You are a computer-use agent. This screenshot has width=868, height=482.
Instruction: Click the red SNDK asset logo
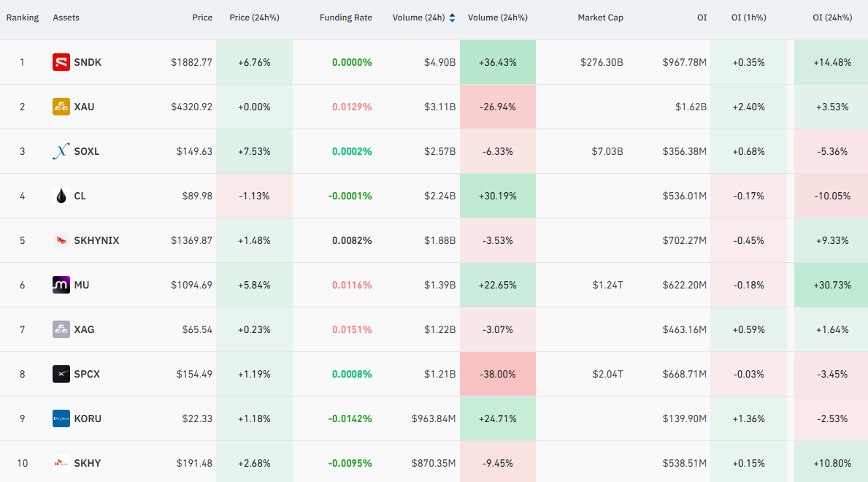coord(61,62)
